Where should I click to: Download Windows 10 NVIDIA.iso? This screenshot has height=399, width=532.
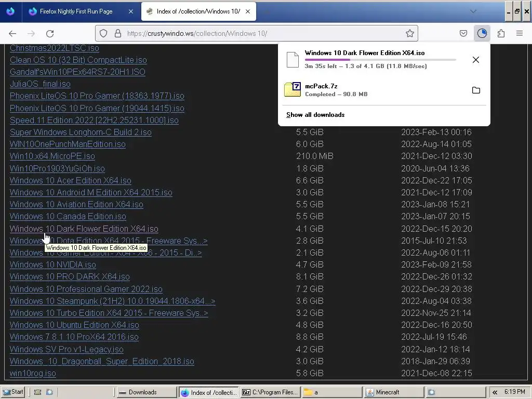tap(52, 264)
